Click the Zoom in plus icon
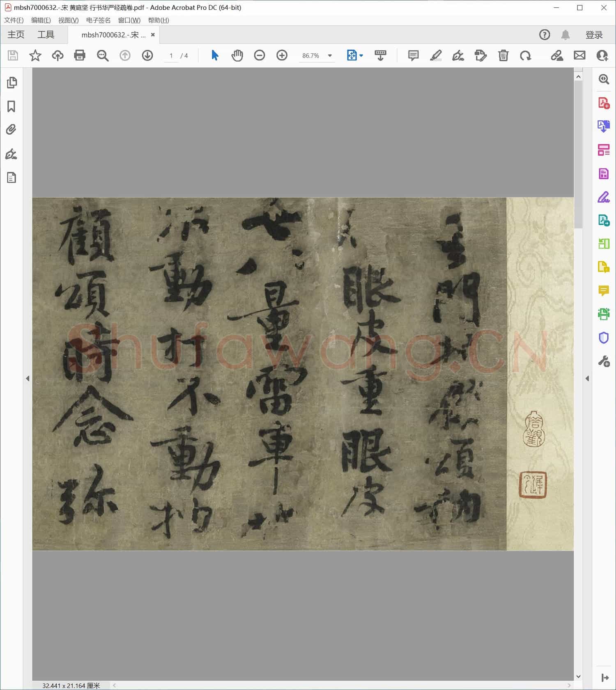 282,55
